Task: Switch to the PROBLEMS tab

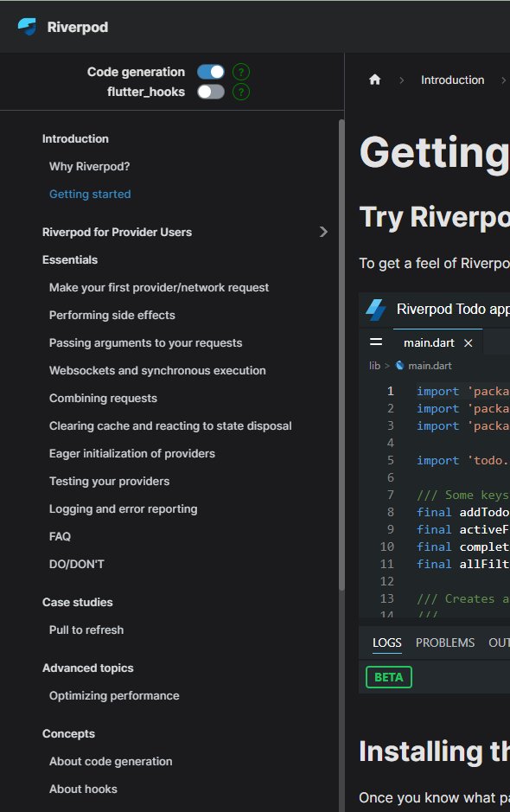Action: coord(445,643)
